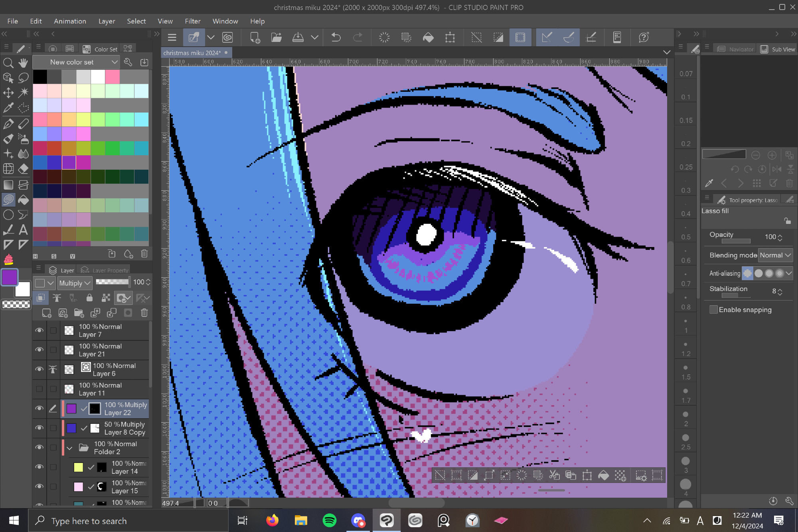Click the Invert selection icon
798x532 pixels.
tap(498, 38)
